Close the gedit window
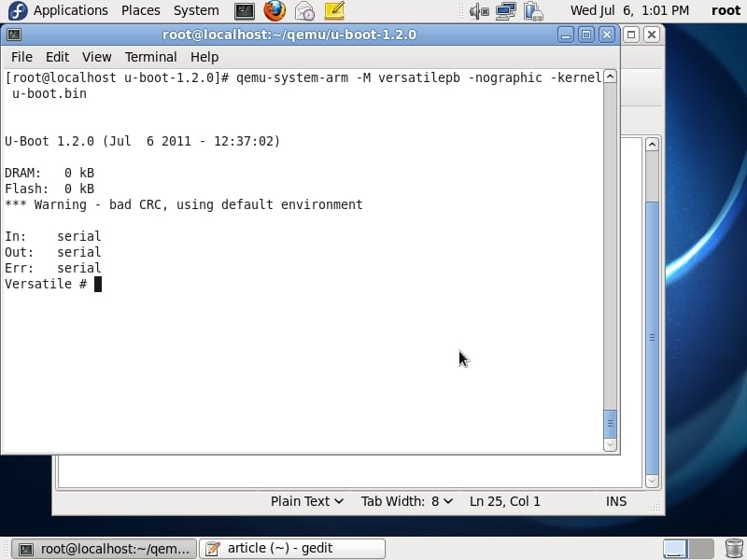The height and width of the screenshot is (560, 747). [652, 35]
